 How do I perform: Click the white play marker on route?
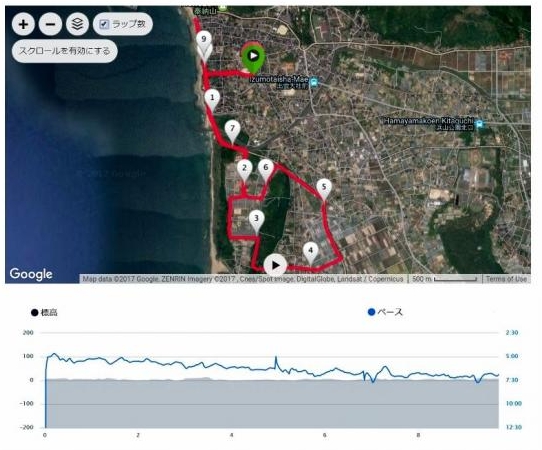tap(275, 265)
